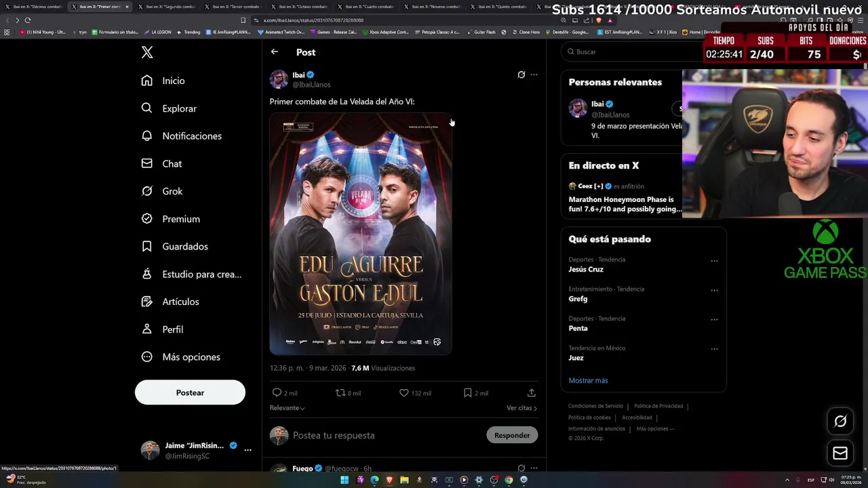The height and width of the screenshot is (488, 868).
Task: Click the Responder button
Action: click(x=512, y=435)
